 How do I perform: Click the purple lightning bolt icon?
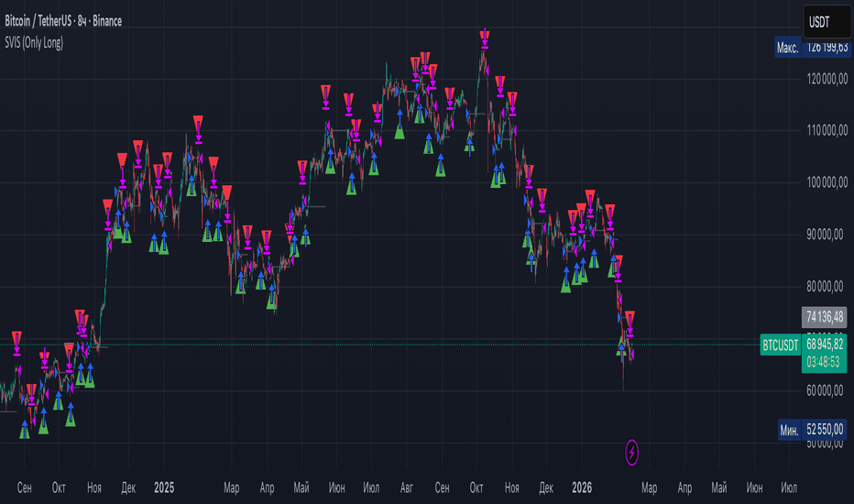click(632, 451)
